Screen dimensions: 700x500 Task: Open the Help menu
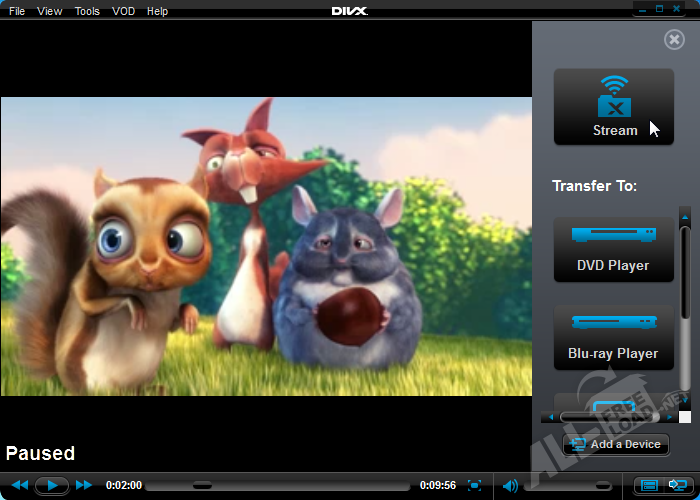tap(157, 11)
